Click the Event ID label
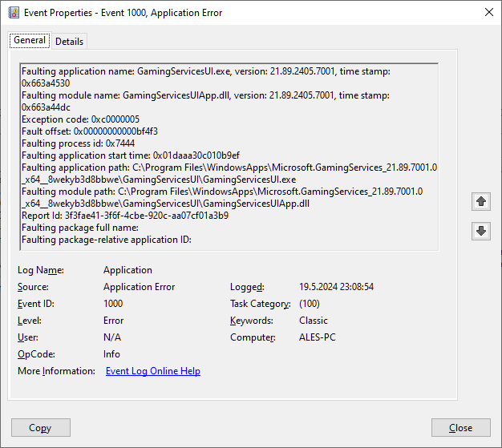Screen dimensions: 502x448 [x=36, y=304]
